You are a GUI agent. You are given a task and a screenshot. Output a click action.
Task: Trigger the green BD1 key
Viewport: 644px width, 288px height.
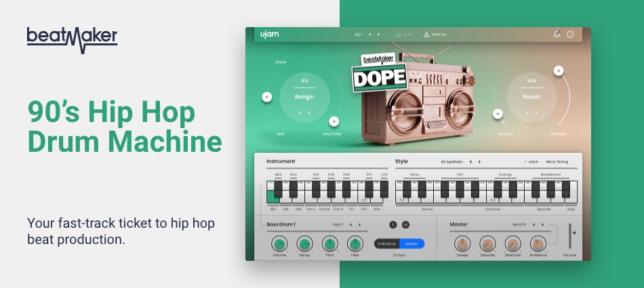(273, 199)
